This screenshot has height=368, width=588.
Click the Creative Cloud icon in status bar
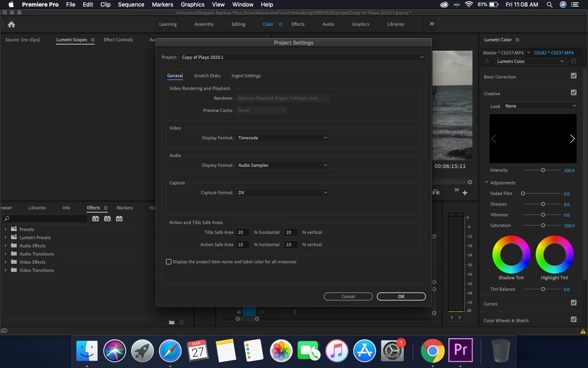click(4, 330)
